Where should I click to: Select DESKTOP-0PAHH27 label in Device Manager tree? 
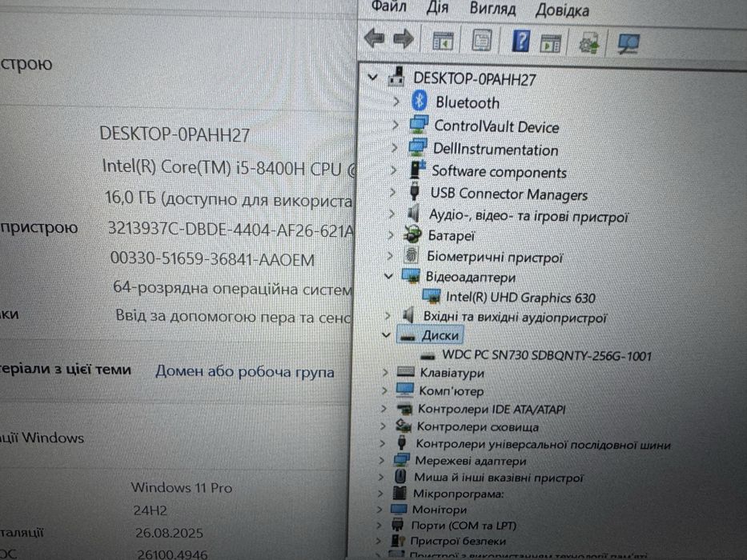475,78
